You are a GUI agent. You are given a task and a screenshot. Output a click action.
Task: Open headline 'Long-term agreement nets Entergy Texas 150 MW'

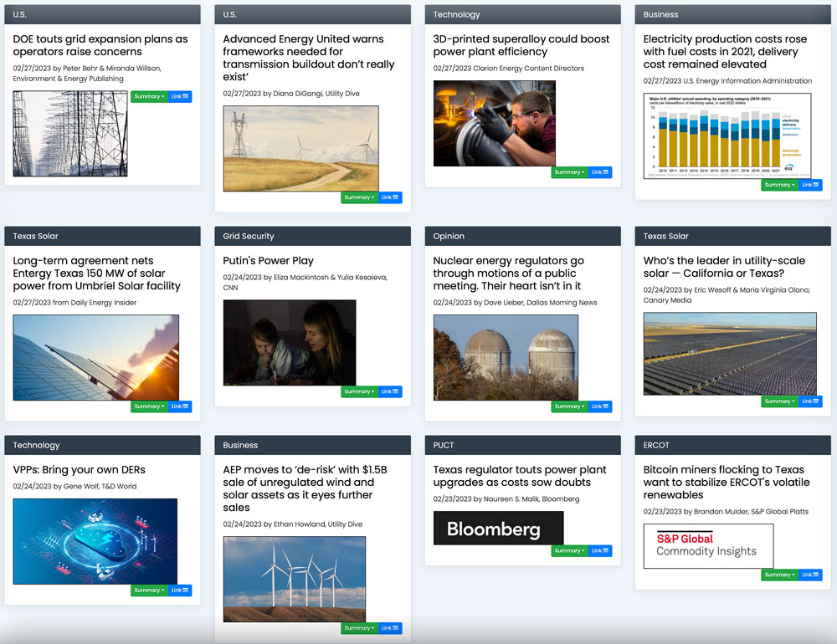coord(96,273)
